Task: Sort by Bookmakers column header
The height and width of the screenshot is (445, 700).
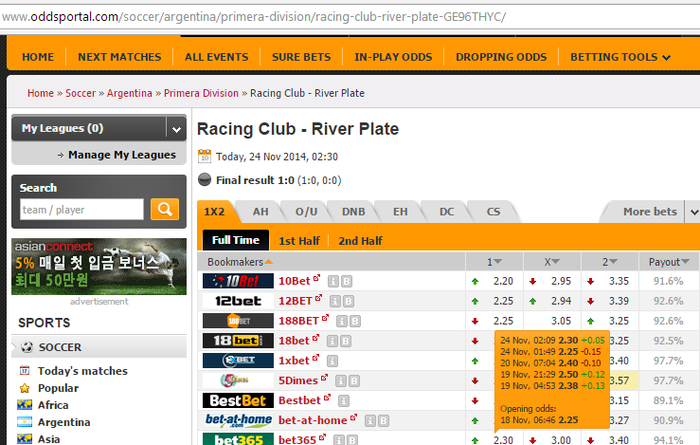Action: pos(240,262)
